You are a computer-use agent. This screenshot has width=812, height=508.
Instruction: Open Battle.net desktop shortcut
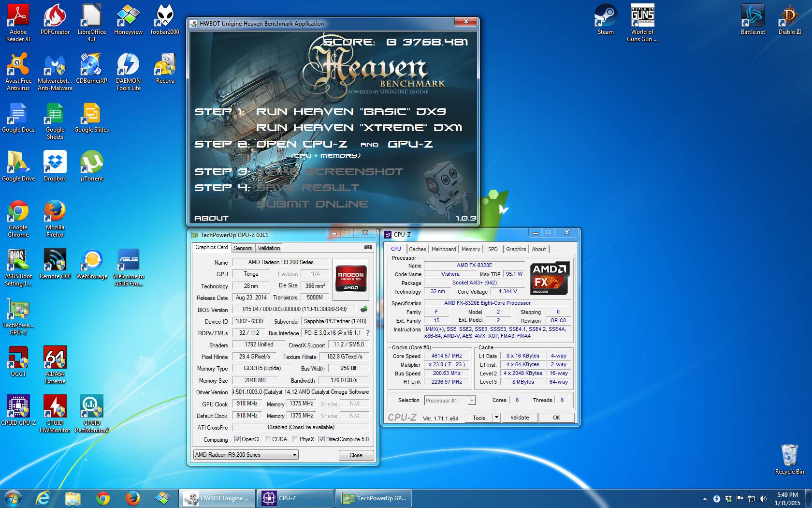click(x=753, y=19)
